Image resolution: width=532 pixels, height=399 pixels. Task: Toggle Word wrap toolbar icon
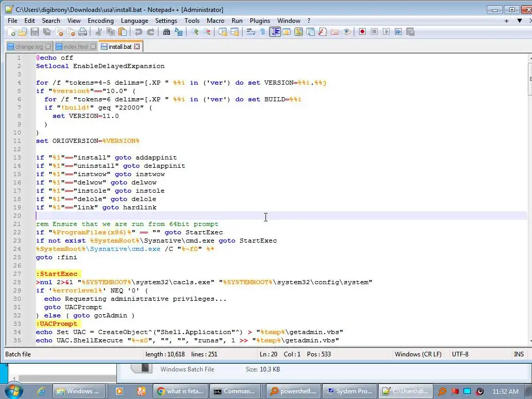point(251,32)
